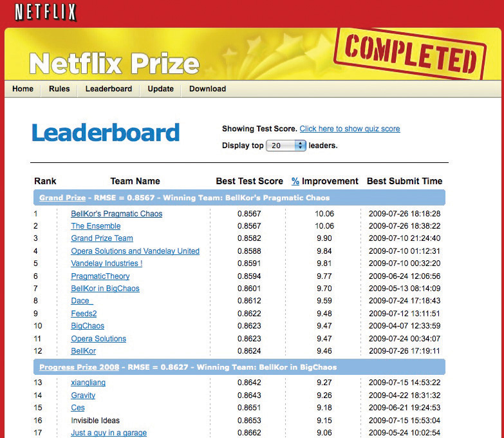Image resolution: width=504 pixels, height=438 pixels.
Task: Click improvement value 9.48 for Feeds2
Action: click(324, 314)
